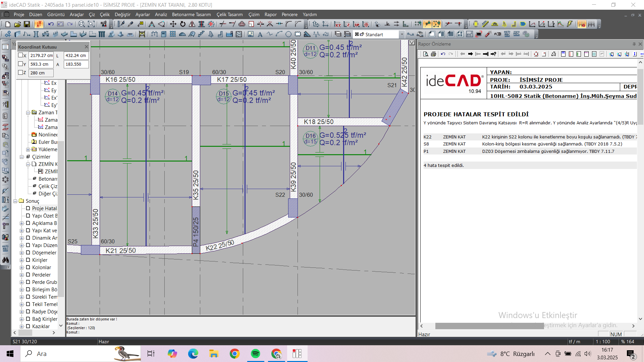Open the layer settings stack icon
Image resolution: width=644 pixels, height=362 pixels.
pos(338,34)
